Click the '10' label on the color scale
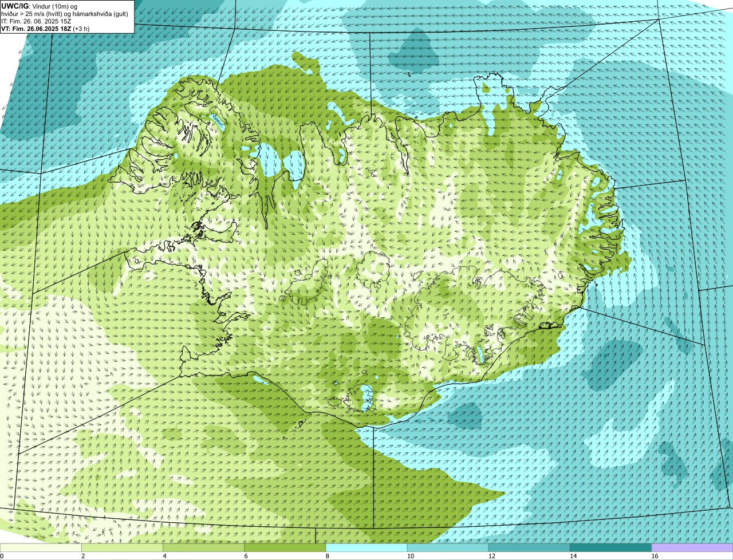Screen dimensions: 733x560 pyautogui.click(x=410, y=556)
